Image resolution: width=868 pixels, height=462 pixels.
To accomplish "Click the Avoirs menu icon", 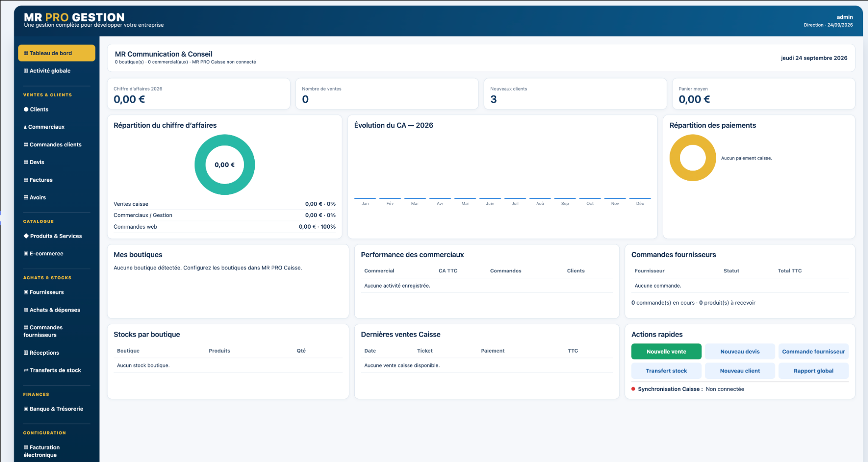I will coord(26,197).
